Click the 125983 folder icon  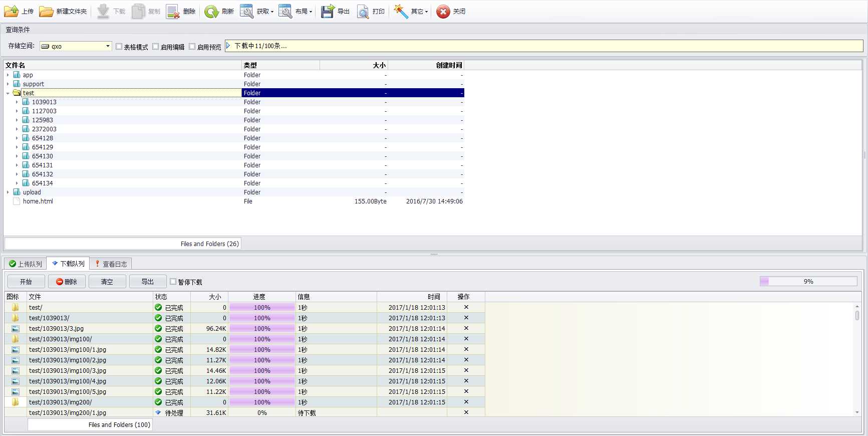(x=26, y=120)
